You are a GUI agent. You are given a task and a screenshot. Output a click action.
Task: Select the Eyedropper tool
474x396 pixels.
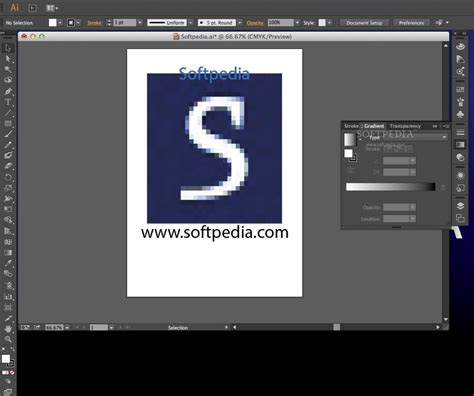click(8, 263)
